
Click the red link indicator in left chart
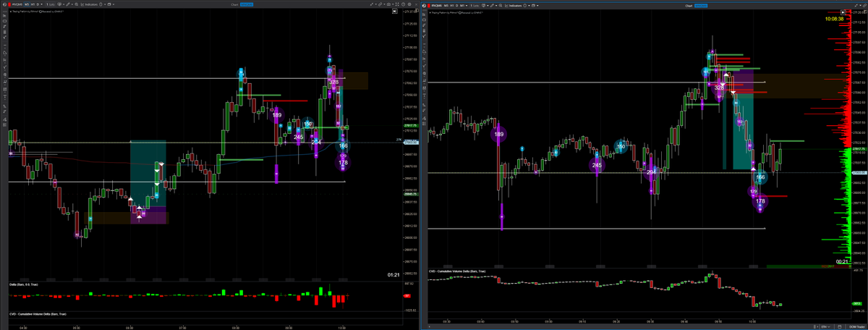pos(9,4)
